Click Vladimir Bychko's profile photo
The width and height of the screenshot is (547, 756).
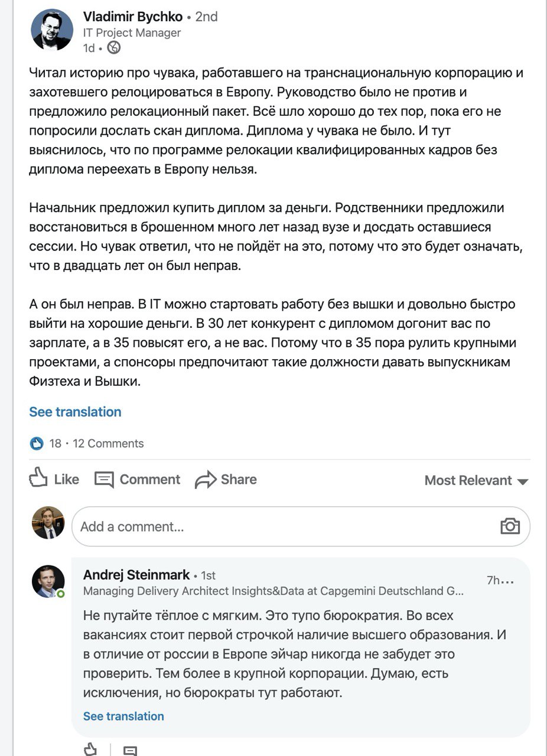coord(52,30)
